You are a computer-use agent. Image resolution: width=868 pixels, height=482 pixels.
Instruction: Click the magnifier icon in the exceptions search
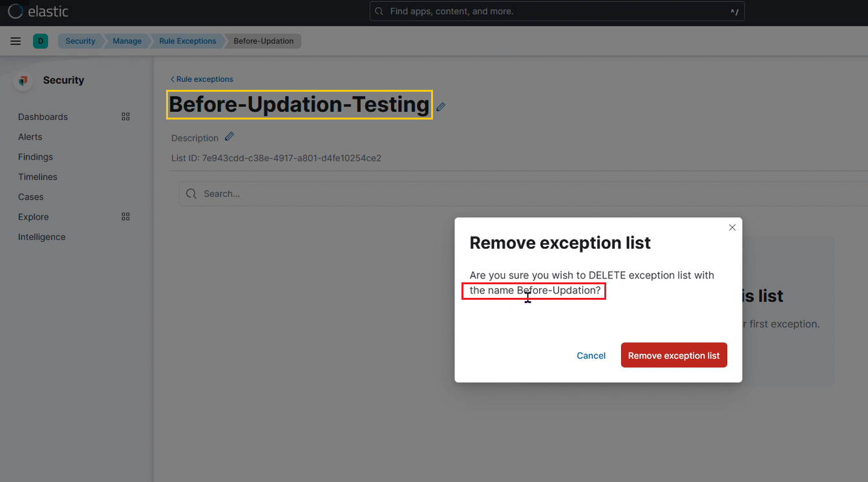tap(191, 193)
